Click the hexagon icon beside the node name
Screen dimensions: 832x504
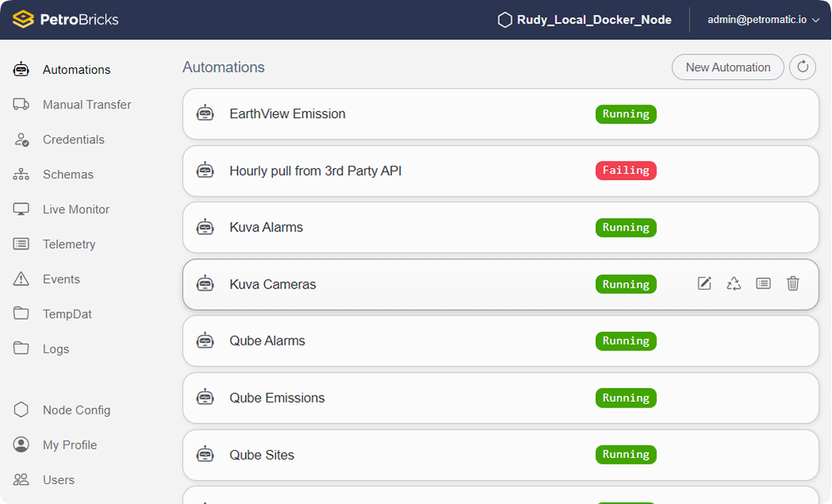(505, 20)
